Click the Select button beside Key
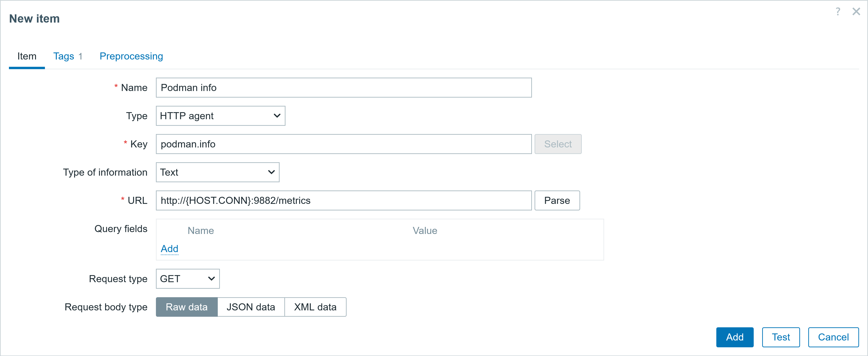This screenshot has height=356, width=868. [x=558, y=144]
